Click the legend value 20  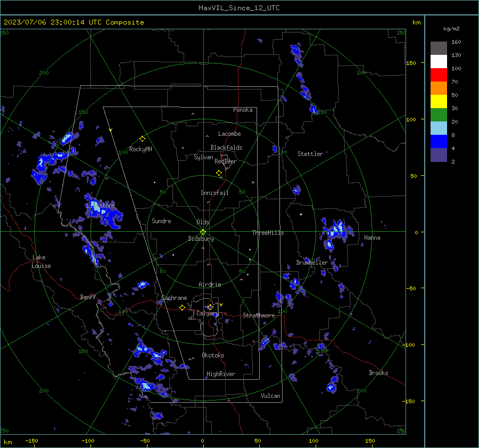tap(455, 121)
